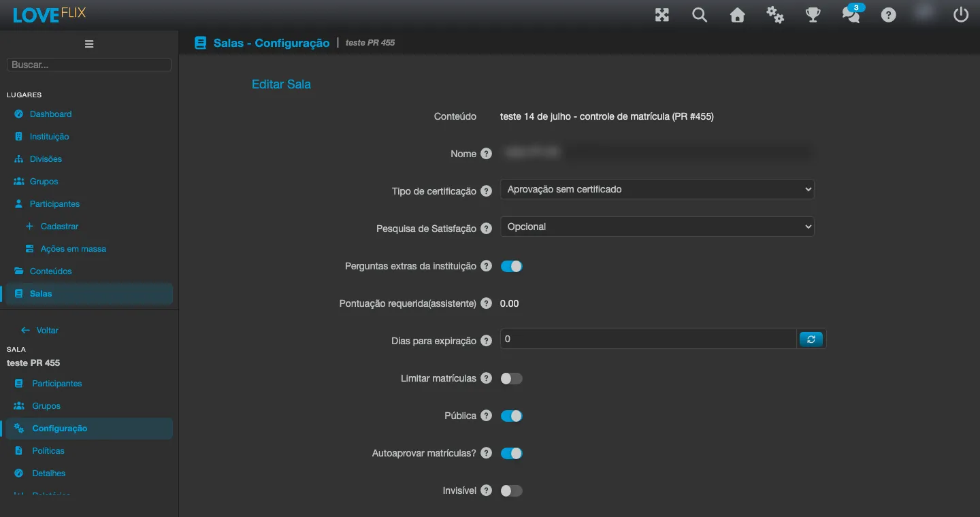Image resolution: width=980 pixels, height=517 pixels.
Task: Click the Nome text field
Action: click(657, 153)
